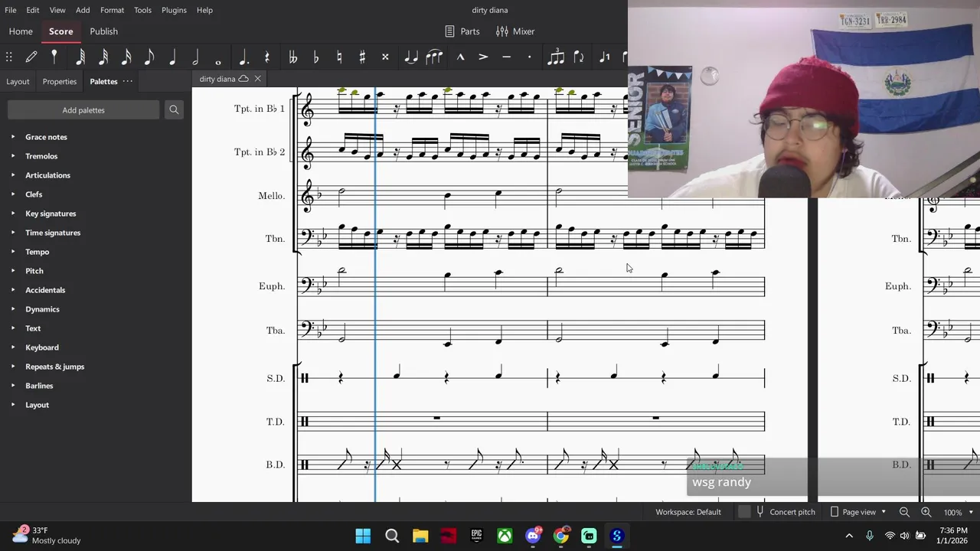Switch to the Home tab
The height and width of the screenshot is (551, 980).
pos(21,31)
